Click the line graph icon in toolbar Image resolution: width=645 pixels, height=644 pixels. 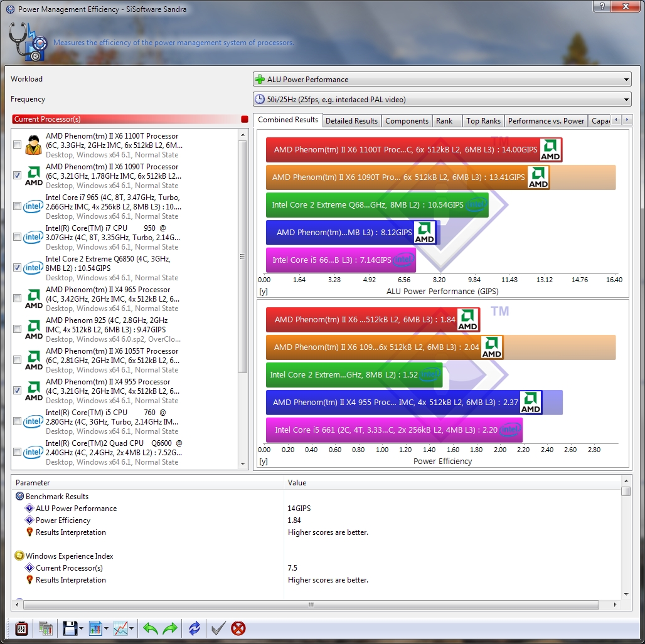(x=120, y=628)
